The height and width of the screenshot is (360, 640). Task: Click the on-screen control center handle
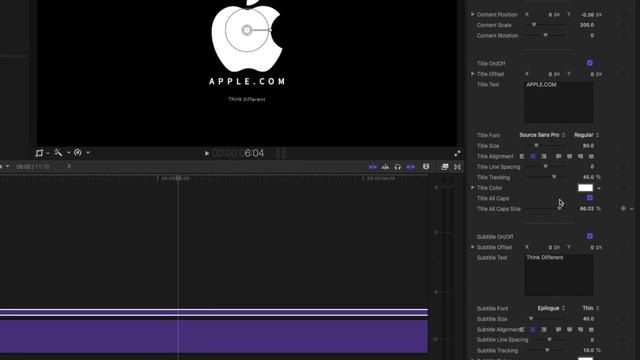point(247,30)
